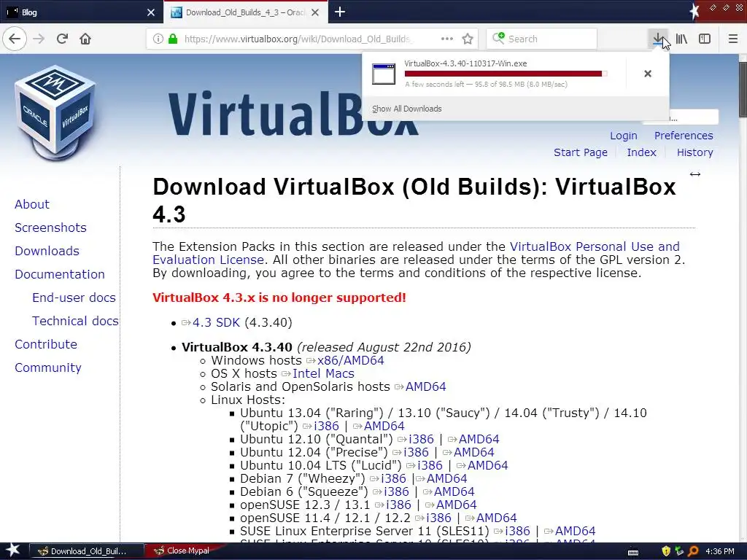Click the download progress bar

coord(506,74)
